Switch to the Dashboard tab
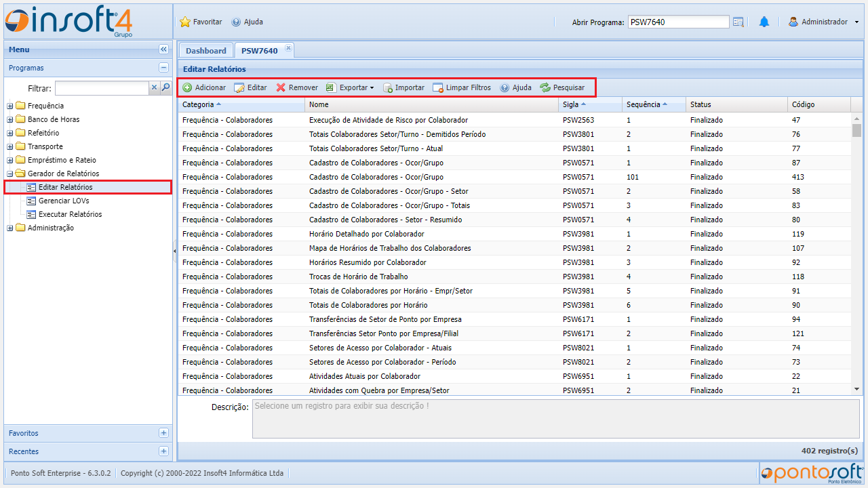This screenshot has width=868, height=488. (x=206, y=51)
